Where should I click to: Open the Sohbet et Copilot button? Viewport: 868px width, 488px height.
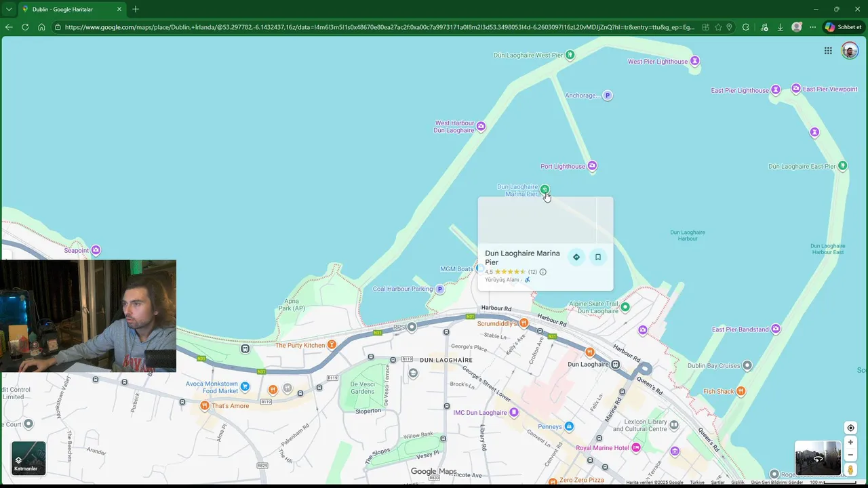pos(843,27)
